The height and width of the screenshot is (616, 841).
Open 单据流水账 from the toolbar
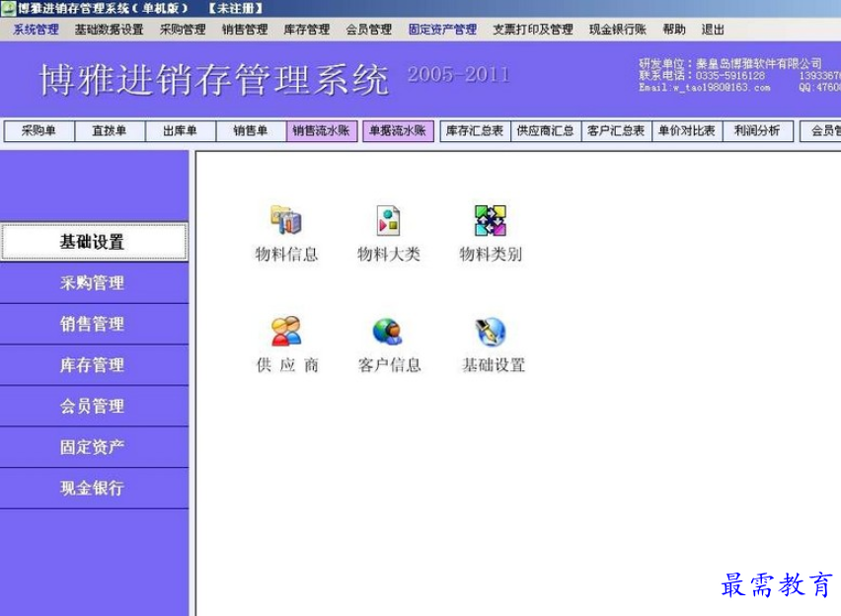tap(398, 131)
